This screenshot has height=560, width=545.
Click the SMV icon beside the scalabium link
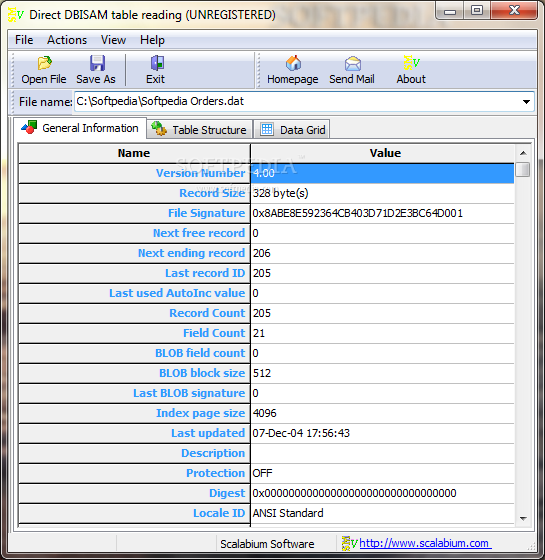(x=349, y=543)
